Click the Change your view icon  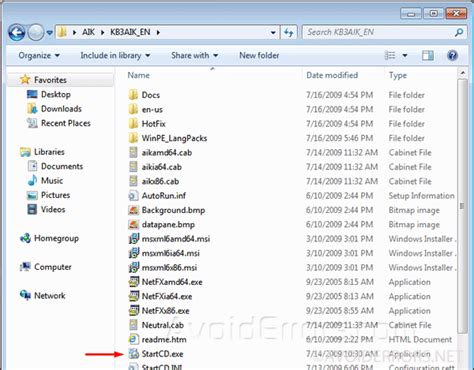[x=390, y=56]
